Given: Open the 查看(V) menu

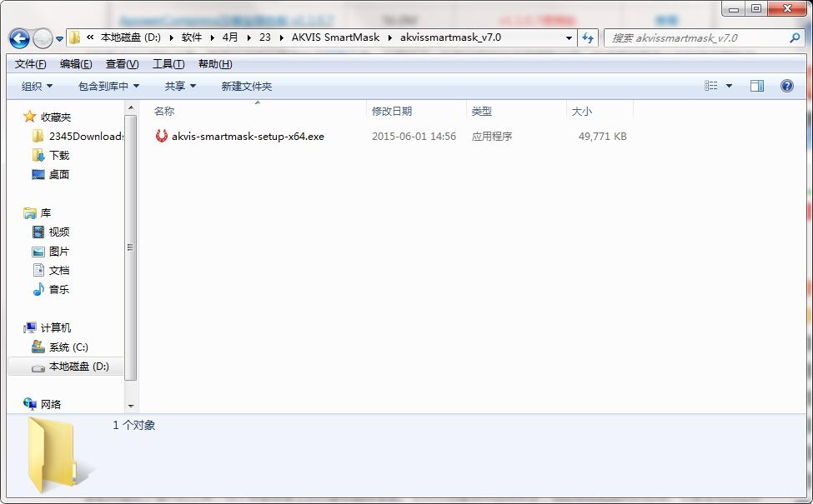Looking at the screenshot, I should coord(122,63).
